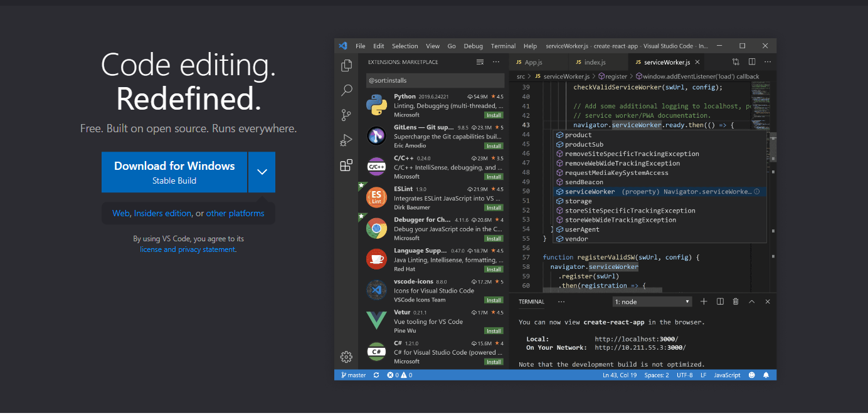Click the @sort:installs search field
The image size is (868, 418).
pyautogui.click(x=435, y=80)
